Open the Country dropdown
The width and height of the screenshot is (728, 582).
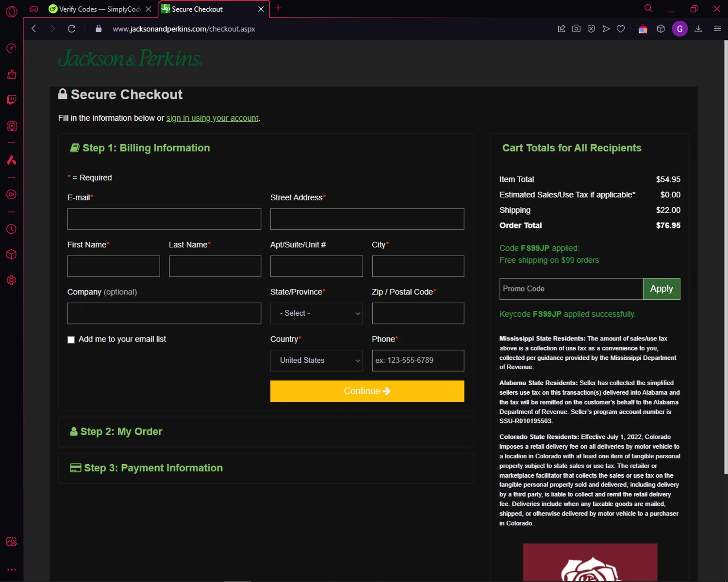pos(316,360)
